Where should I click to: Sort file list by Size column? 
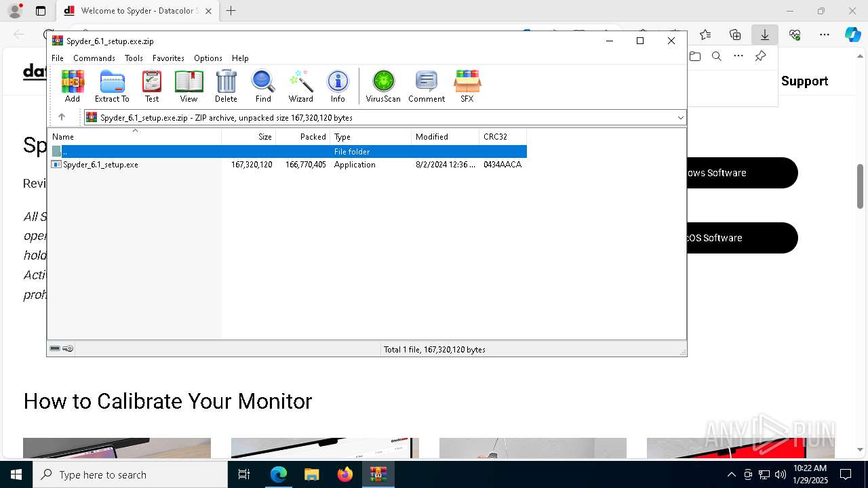point(249,137)
